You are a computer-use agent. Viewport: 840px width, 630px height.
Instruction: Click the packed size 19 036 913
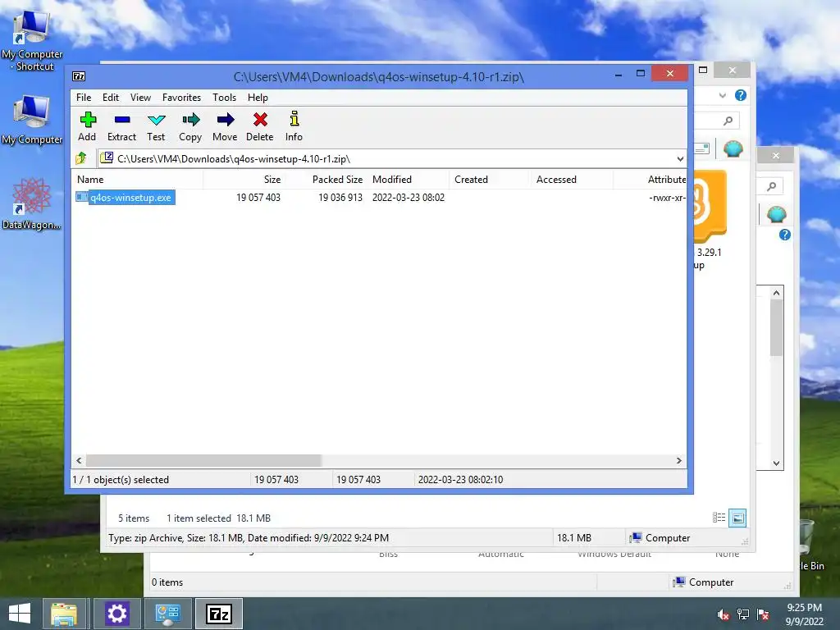point(340,198)
